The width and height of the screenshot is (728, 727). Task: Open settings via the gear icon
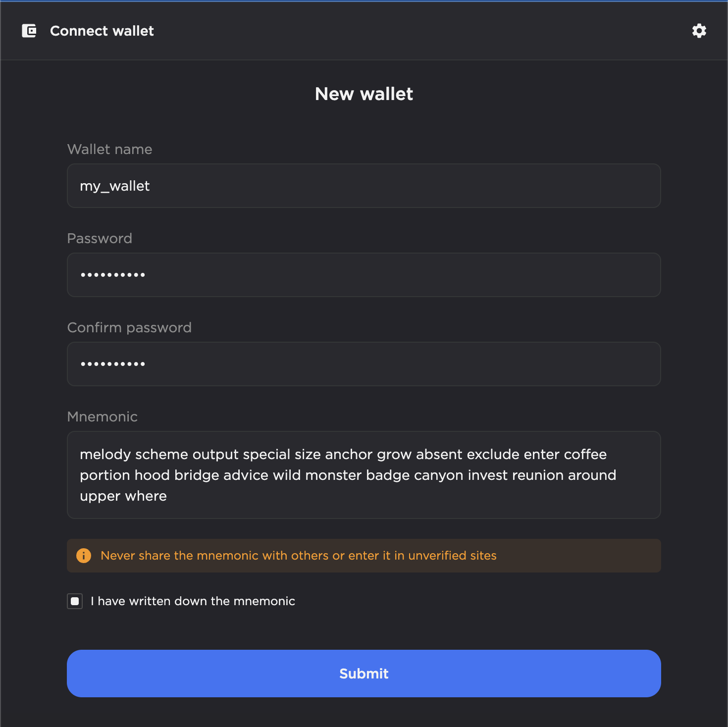pyautogui.click(x=699, y=31)
